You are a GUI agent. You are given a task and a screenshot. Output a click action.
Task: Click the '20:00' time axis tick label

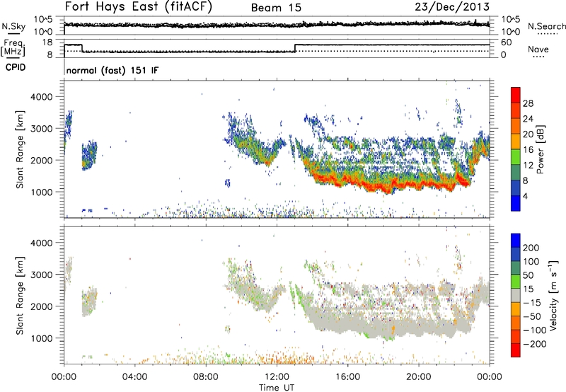click(419, 377)
